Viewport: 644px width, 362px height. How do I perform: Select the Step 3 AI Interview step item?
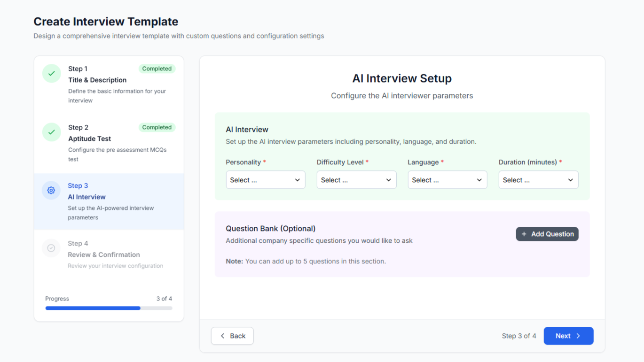[109, 201]
